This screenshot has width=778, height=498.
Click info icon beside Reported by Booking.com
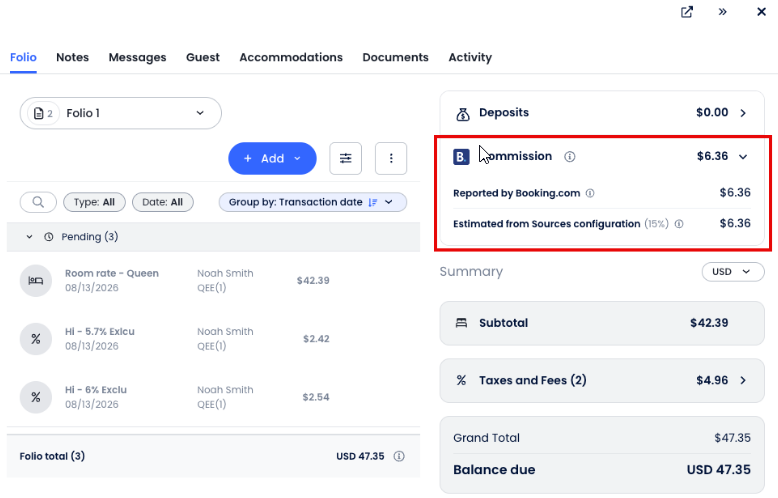click(x=590, y=193)
